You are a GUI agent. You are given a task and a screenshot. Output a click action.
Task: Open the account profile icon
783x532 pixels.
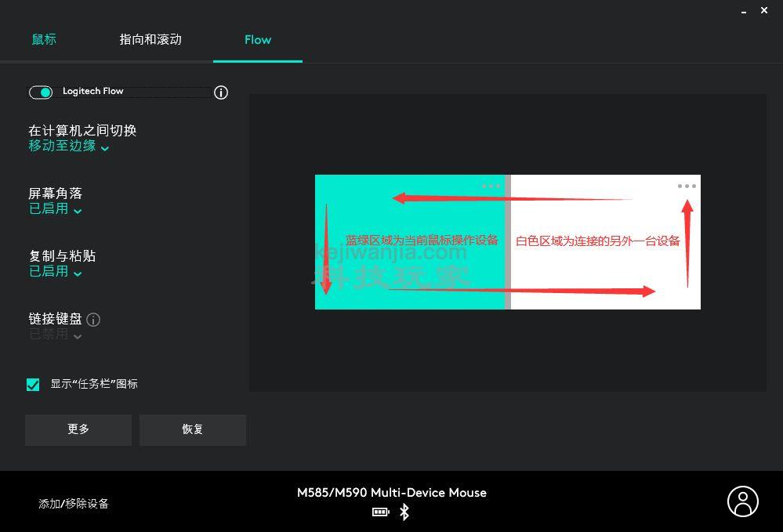742,501
